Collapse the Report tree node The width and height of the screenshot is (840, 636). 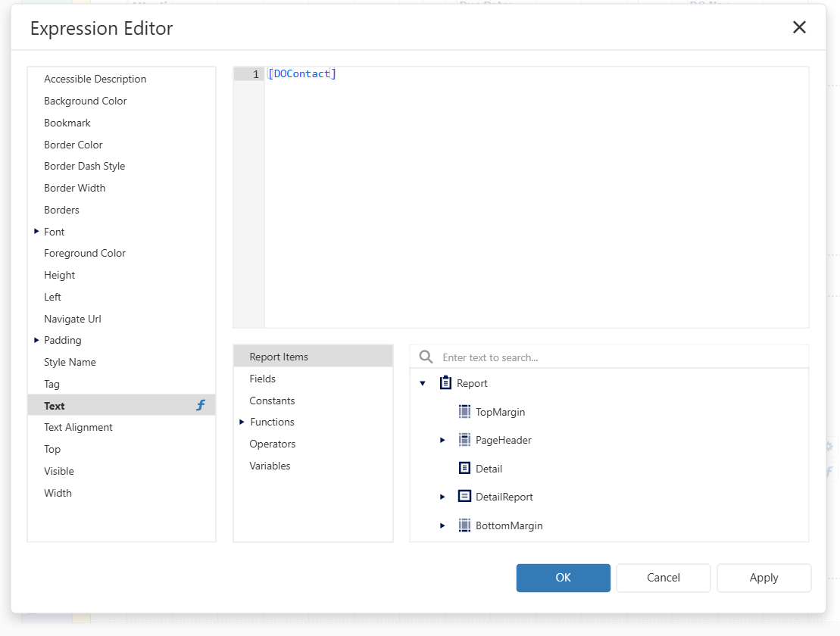click(x=423, y=383)
